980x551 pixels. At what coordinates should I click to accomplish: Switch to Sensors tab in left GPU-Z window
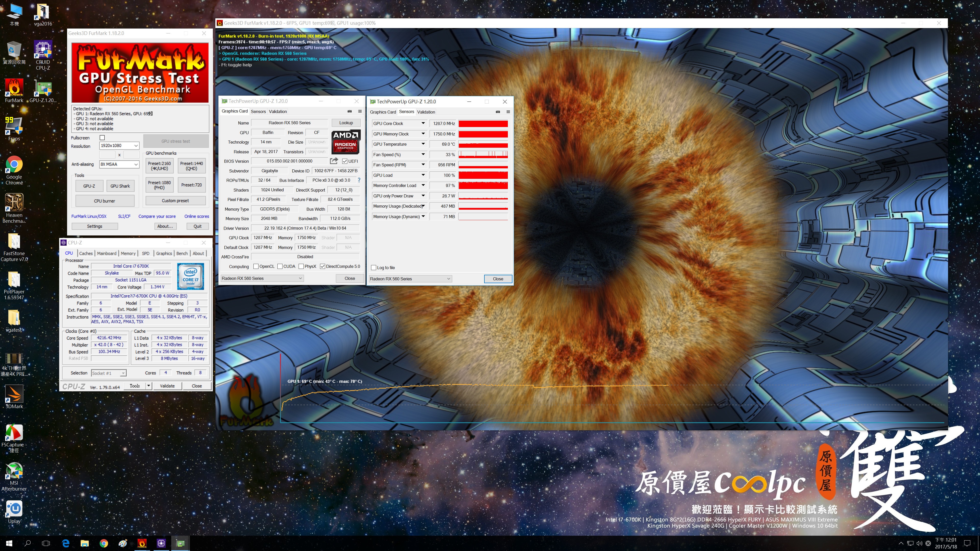[258, 111]
